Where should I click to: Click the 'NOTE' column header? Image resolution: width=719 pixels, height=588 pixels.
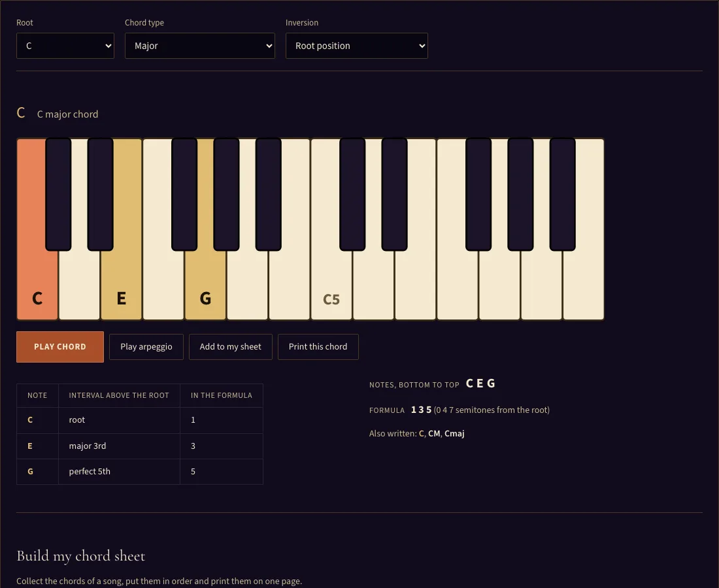click(x=38, y=395)
